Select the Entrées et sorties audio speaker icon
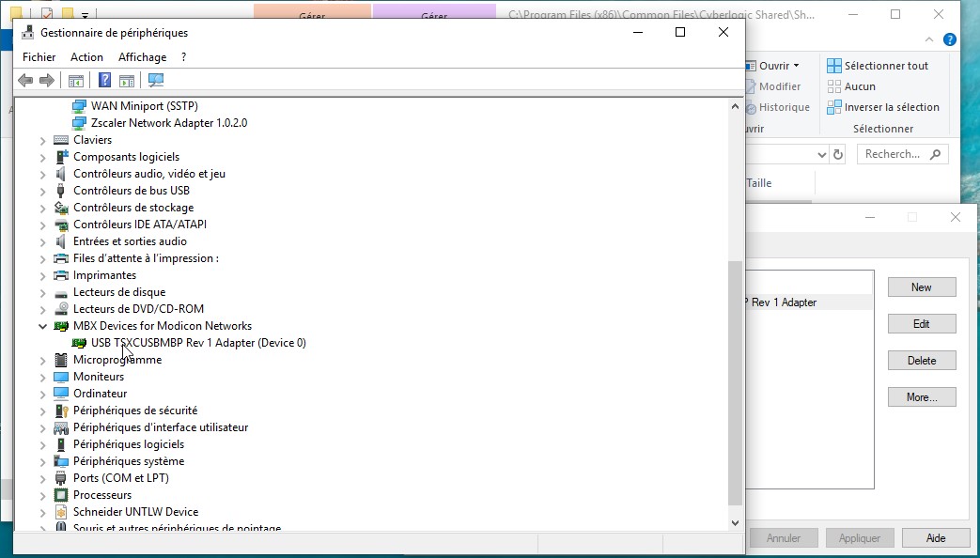Image resolution: width=980 pixels, height=558 pixels. pos(61,241)
